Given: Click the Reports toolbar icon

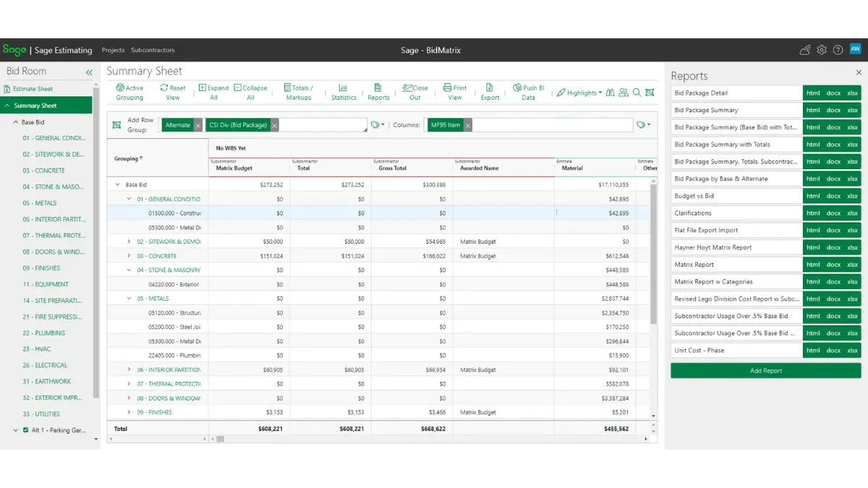Looking at the screenshot, I should click(378, 87).
